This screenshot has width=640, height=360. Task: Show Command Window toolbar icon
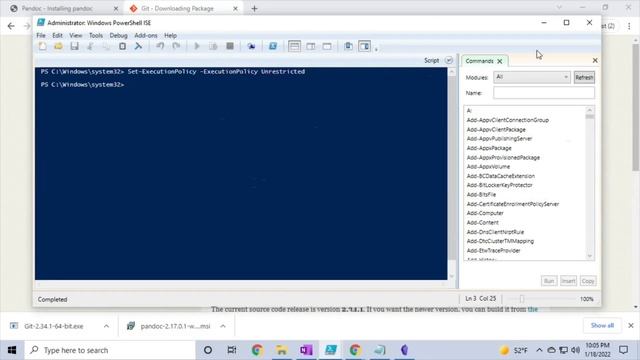[x=348, y=46]
